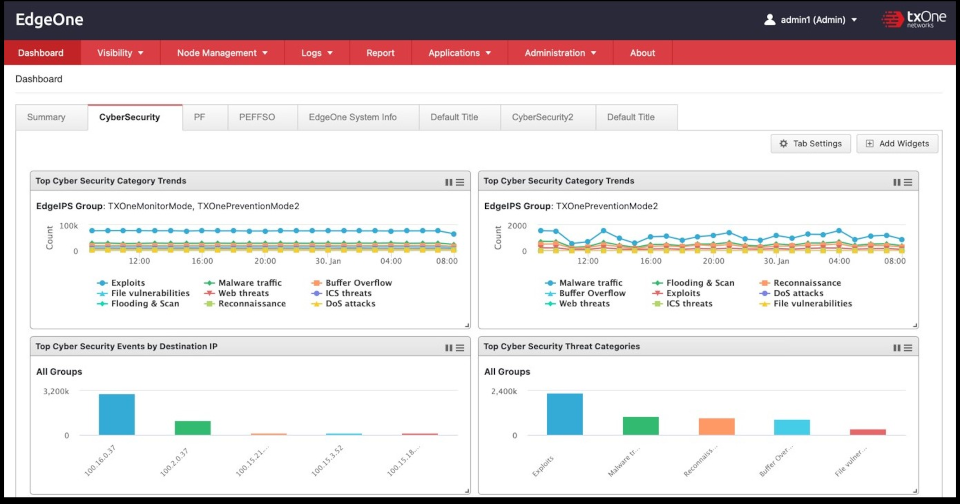Pause the Events by Destination IP widget
The image size is (960, 504).
point(449,348)
